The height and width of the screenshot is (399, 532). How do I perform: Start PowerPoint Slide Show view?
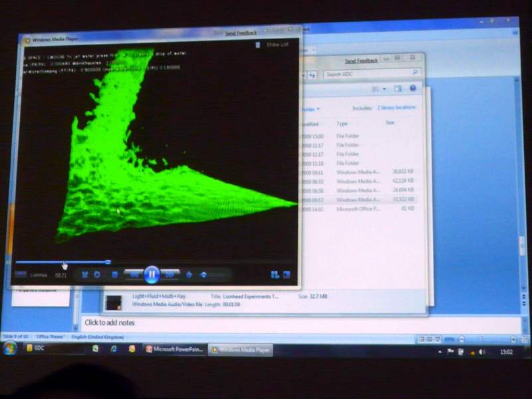click(438, 339)
